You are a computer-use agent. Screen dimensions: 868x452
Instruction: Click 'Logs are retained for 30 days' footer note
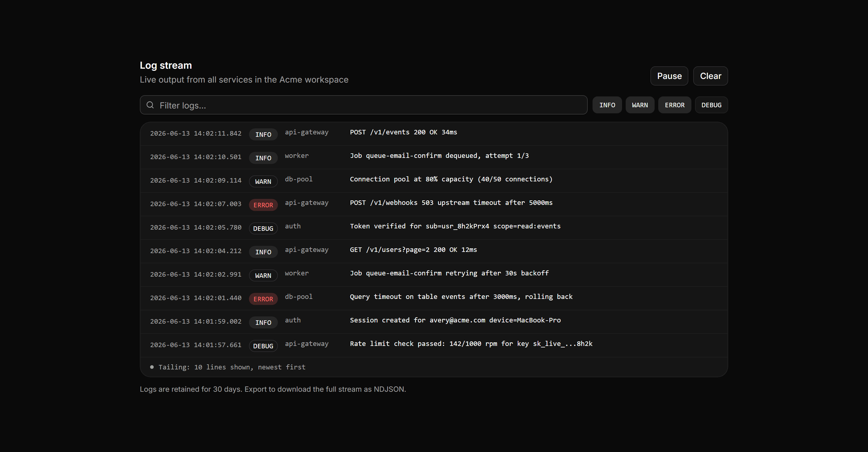[x=273, y=389]
